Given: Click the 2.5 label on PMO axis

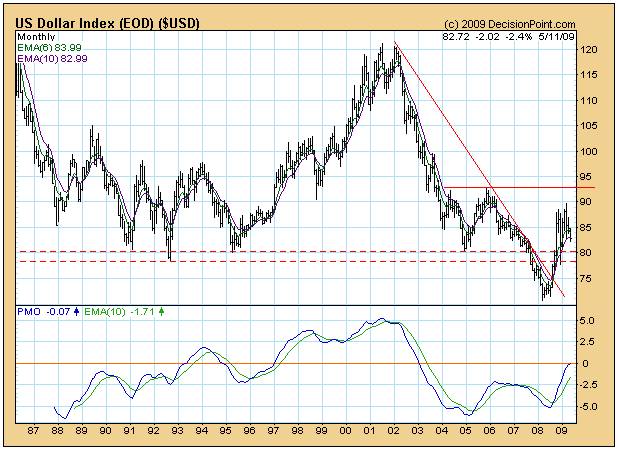Looking at the screenshot, I should pyautogui.click(x=588, y=342).
